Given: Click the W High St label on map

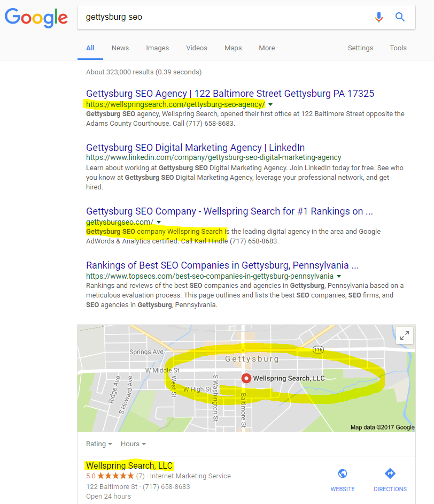Looking at the screenshot, I should click(x=197, y=390).
